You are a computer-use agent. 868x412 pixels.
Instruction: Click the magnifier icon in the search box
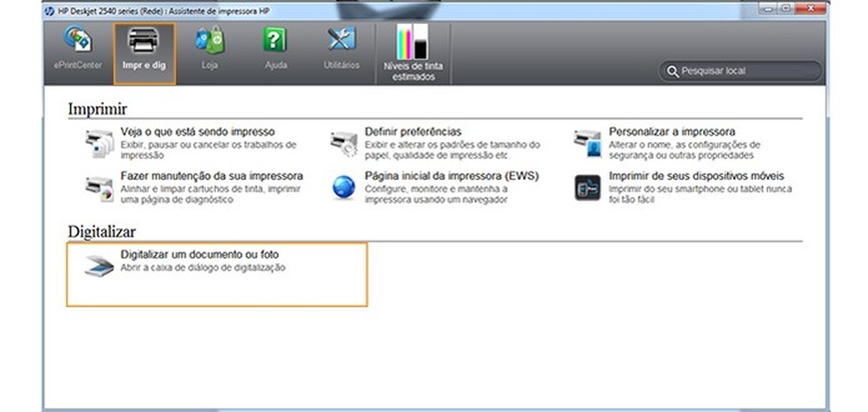pos(673,71)
